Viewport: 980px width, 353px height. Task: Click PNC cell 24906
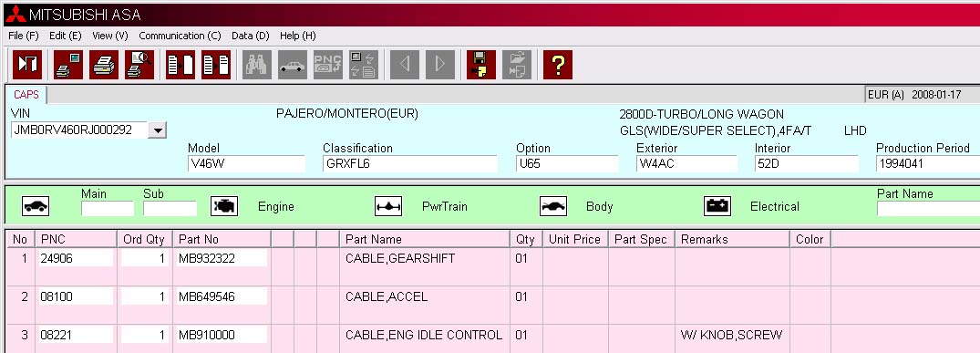coord(76,258)
